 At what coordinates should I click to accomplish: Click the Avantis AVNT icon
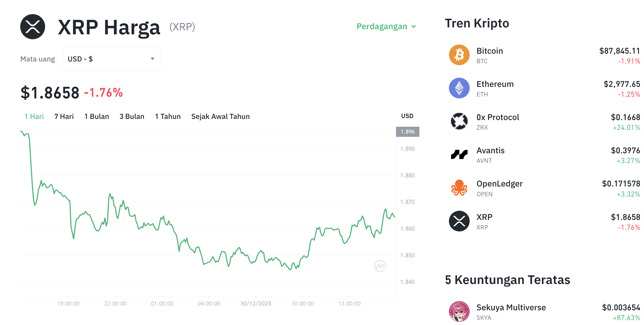click(x=459, y=154)
